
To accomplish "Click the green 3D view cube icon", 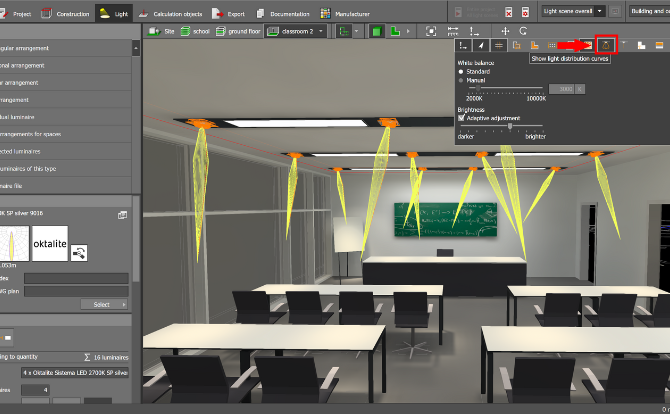I will click(x=378, y=32).
